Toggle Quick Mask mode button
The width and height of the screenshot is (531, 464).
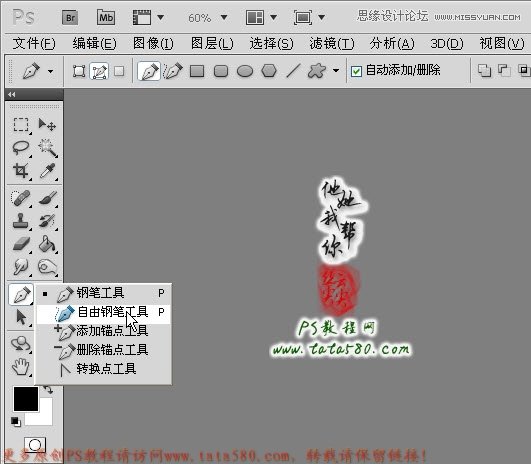coord(35,444)
